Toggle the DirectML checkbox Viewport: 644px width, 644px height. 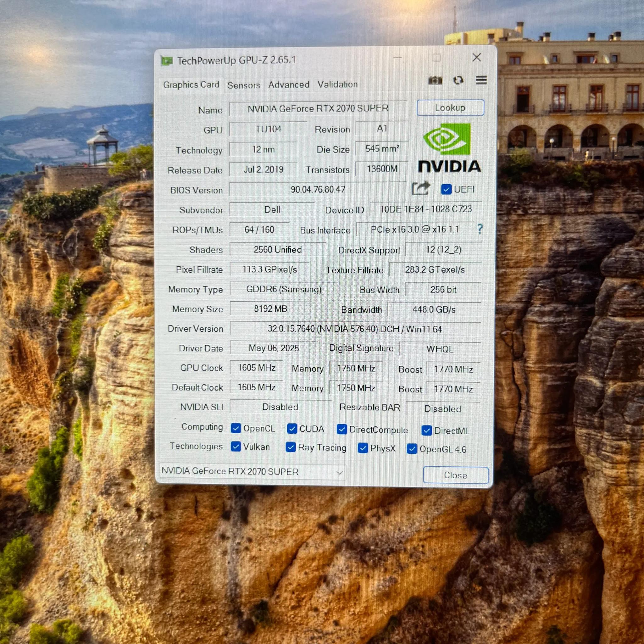click(426, 430)
